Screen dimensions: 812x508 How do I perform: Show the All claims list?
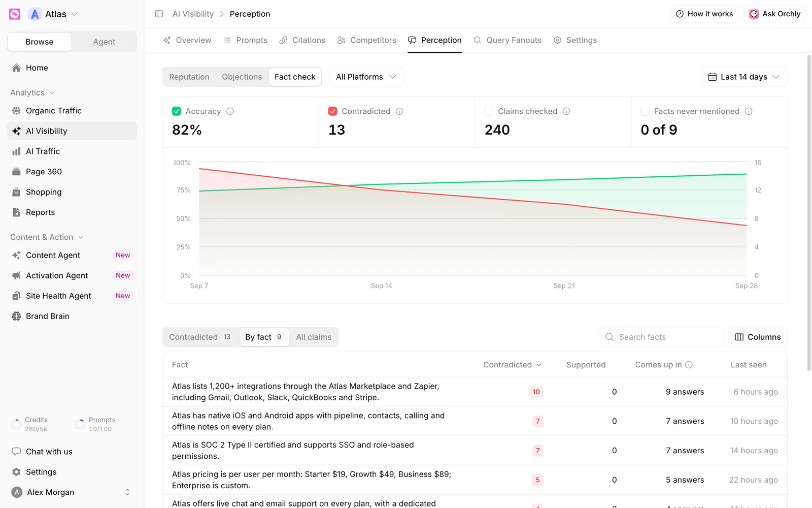(x=314, y=337)
